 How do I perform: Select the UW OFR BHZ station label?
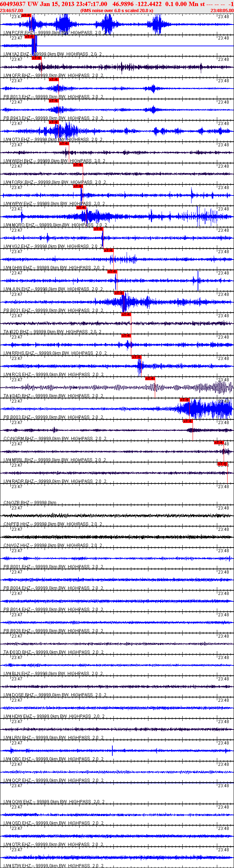(17, 75)
